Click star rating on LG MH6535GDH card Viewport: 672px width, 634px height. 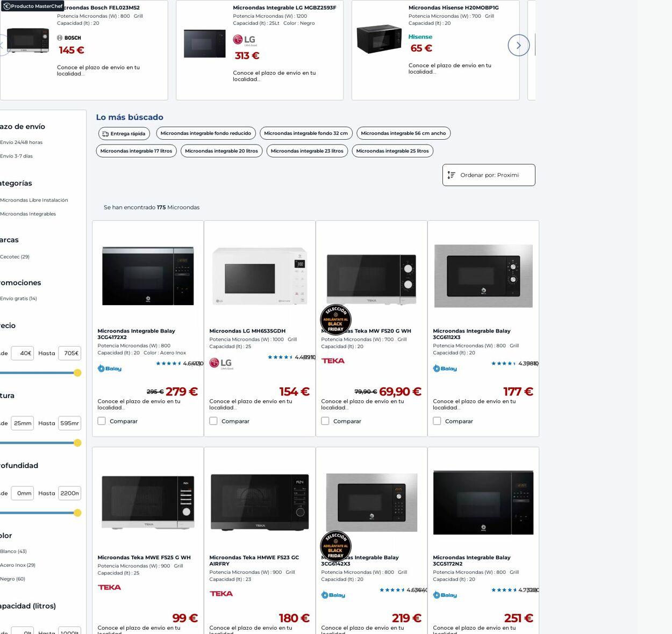pyautogui.click(x=280, y=357)
